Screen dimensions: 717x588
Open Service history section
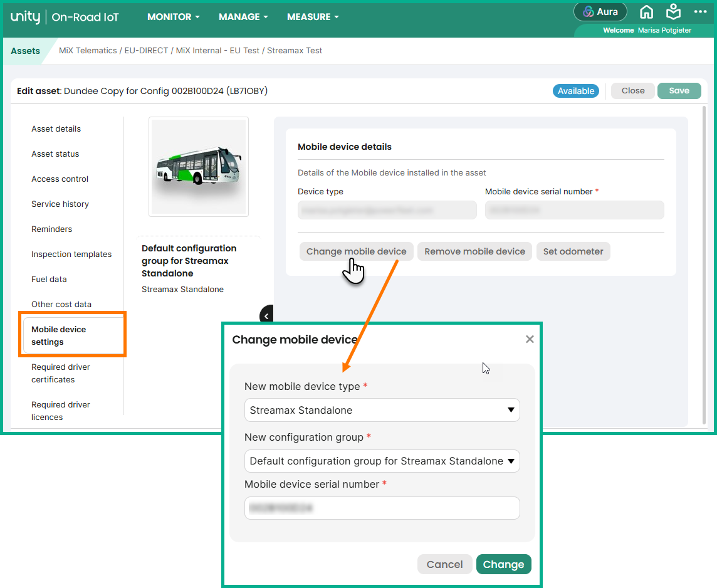[x=60, y=204]
